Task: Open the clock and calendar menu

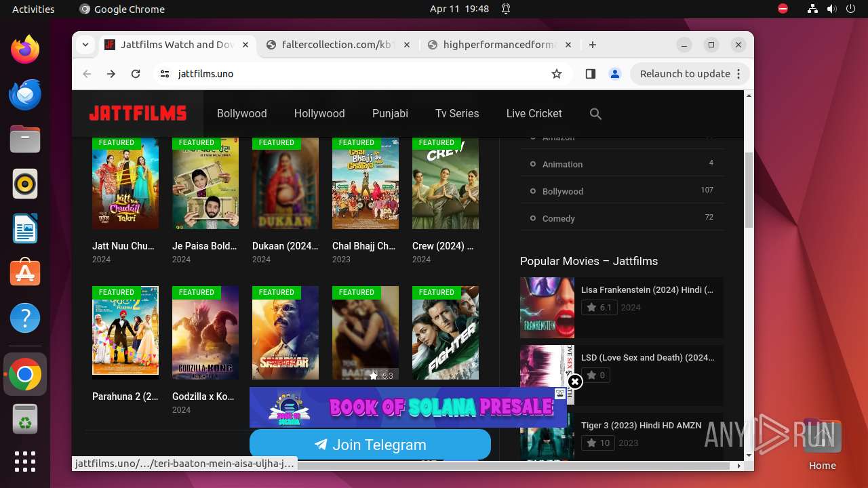Action: [459, 9]
